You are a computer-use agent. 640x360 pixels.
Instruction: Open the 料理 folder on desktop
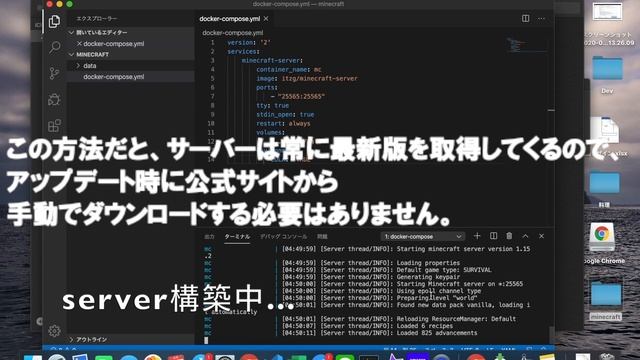click(x=604, y=189)
